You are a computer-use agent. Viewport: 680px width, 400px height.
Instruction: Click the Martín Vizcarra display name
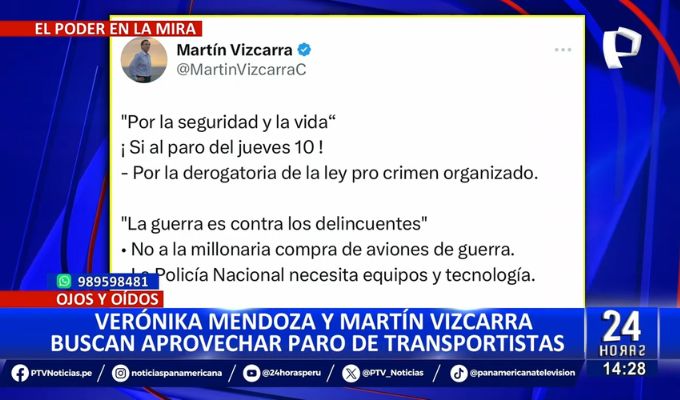[234, 50]
